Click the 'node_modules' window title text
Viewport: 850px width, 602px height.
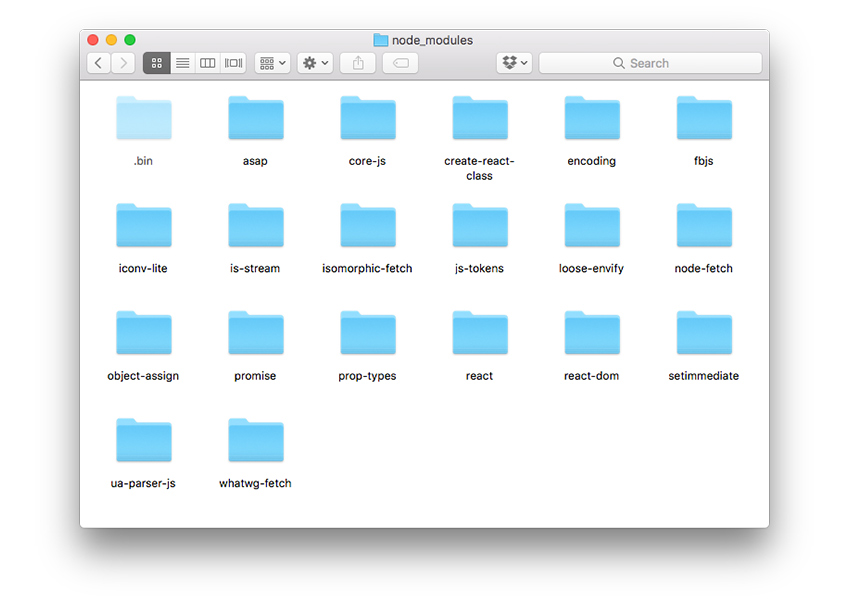(432, 41)
